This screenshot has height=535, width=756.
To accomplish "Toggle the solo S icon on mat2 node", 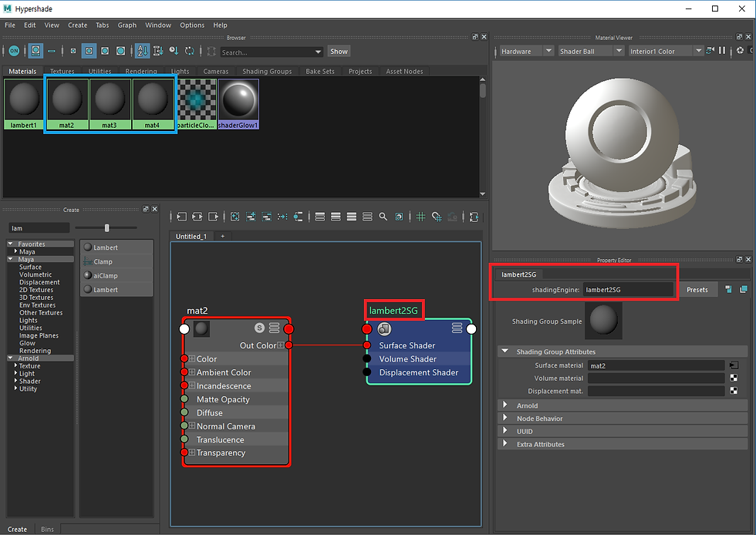I will (x=259, y=328).
